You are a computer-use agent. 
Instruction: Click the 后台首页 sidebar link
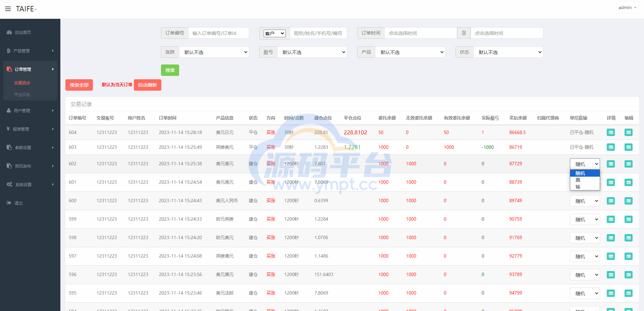coord(23,32)
